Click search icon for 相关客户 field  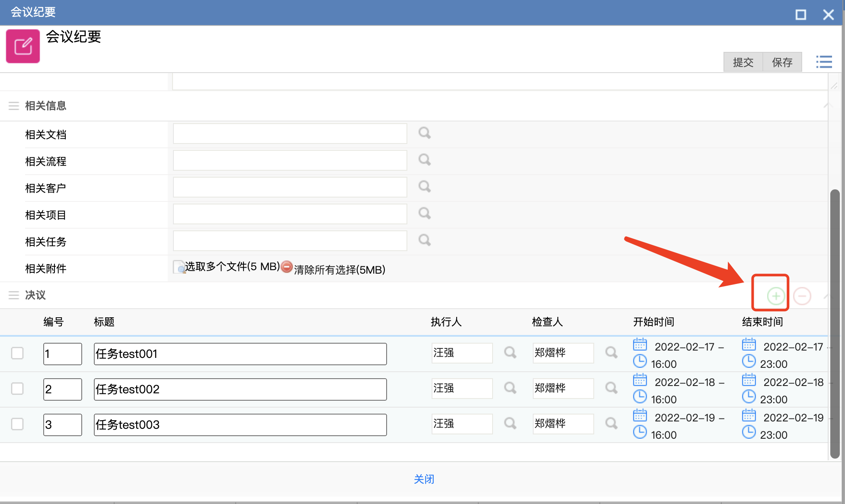[x=424, y=187]
